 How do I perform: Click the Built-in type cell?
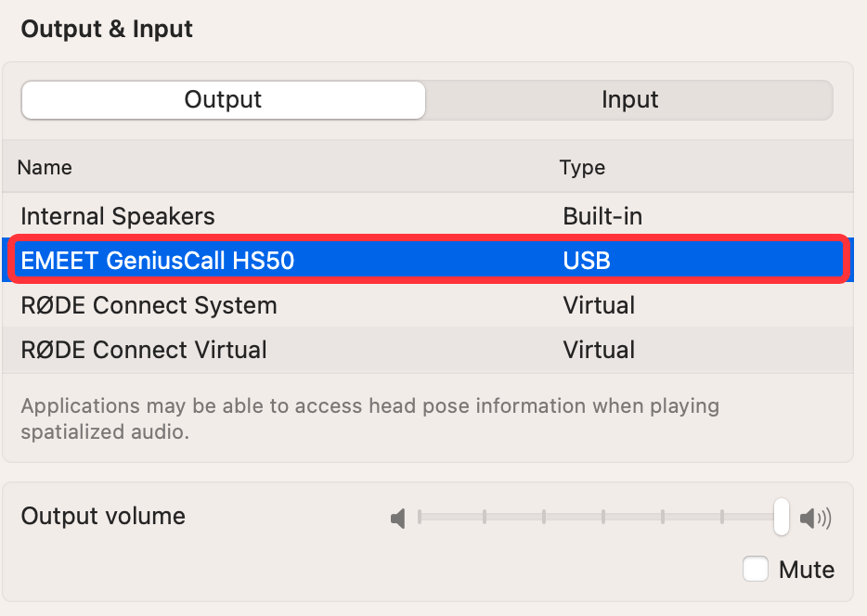pyautogui.click(x=602, y=216)
